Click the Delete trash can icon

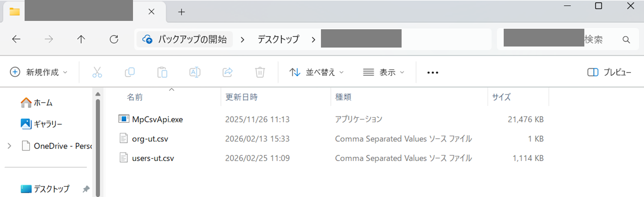pos(260,72)
